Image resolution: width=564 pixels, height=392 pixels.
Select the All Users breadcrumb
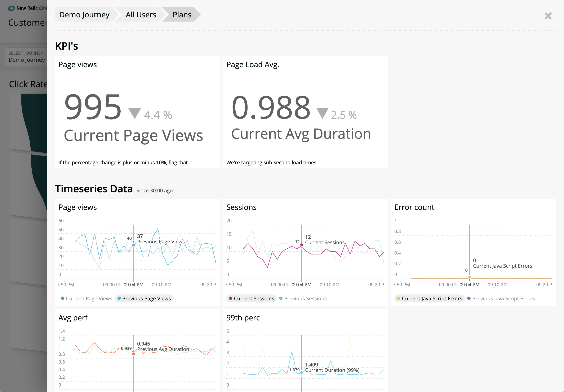141,15
